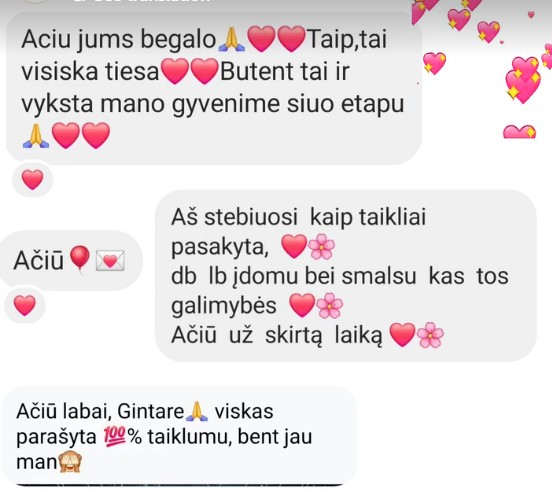Image resolution: width=552 pixels, height=495 pixels.
Task: Click the see-no-evil monkey emoji
Action: [70, 461]
